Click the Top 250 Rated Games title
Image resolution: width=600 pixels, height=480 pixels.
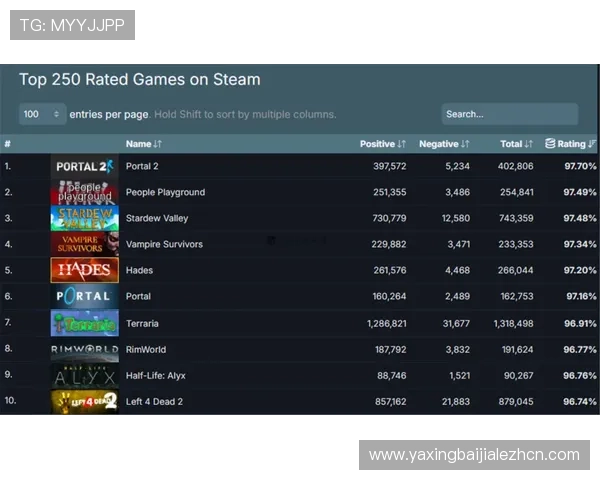click(x=140, y=80)
